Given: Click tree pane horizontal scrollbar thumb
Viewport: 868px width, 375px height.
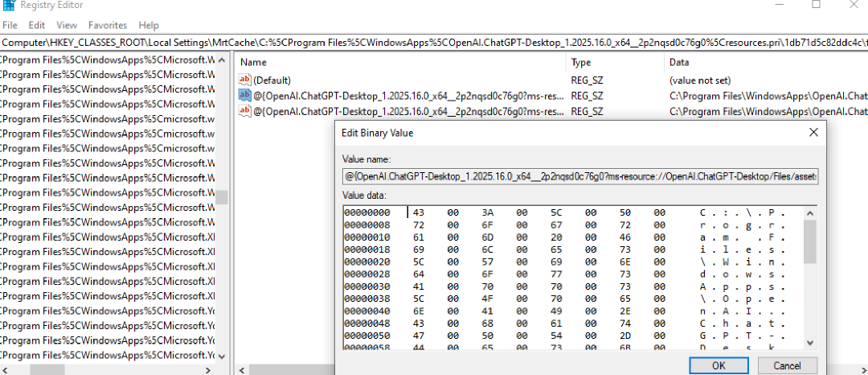Looking at the screenshot, I should pos(47,369).
